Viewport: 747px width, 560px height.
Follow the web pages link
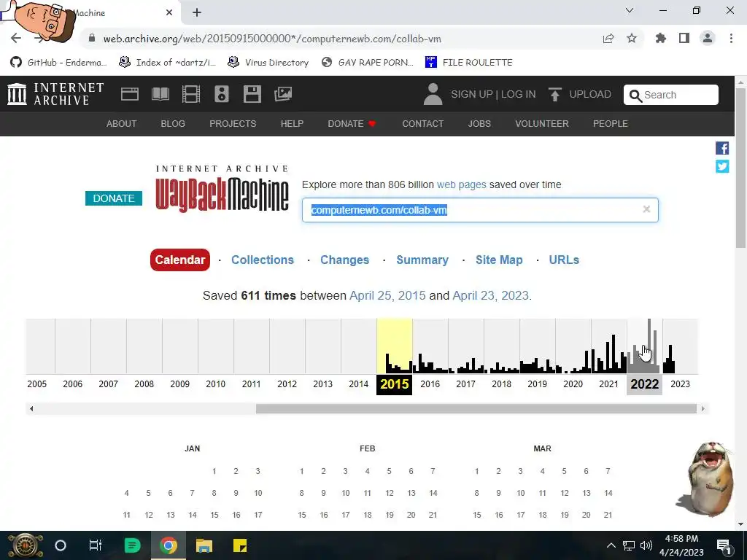pyautogui.click(x=462, y=184)
